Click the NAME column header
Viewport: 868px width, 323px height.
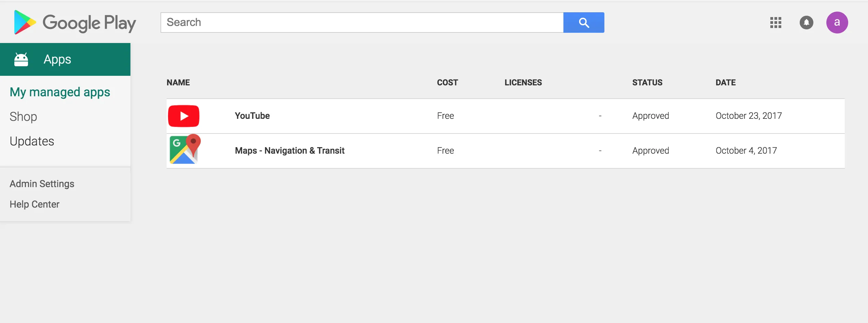(178, 83)
